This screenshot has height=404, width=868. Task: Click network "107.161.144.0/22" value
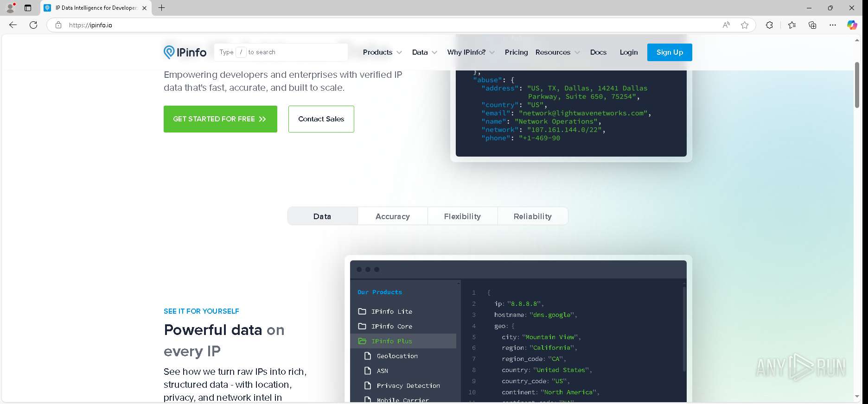(x=564, y=130)
